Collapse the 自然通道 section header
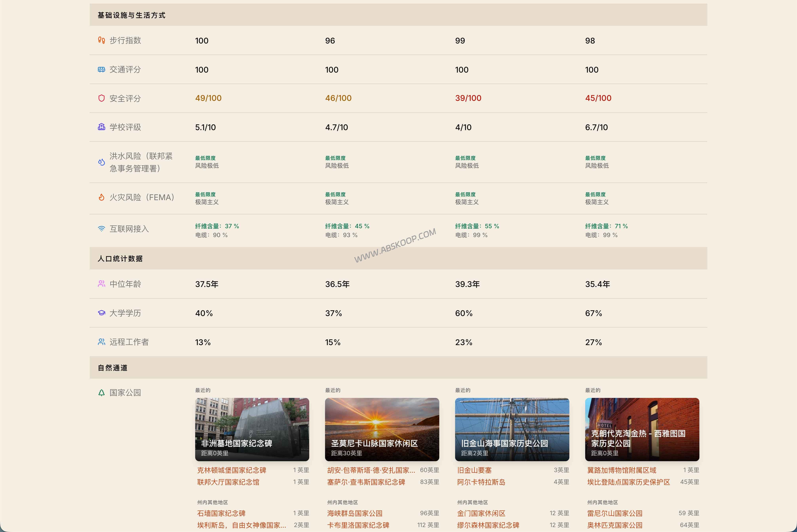797x532 pixels. 112,367
